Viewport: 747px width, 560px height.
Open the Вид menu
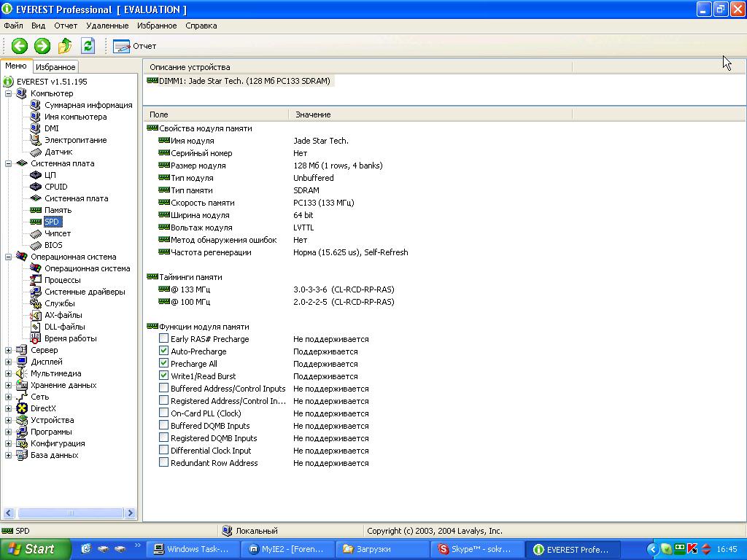(38, 26)
